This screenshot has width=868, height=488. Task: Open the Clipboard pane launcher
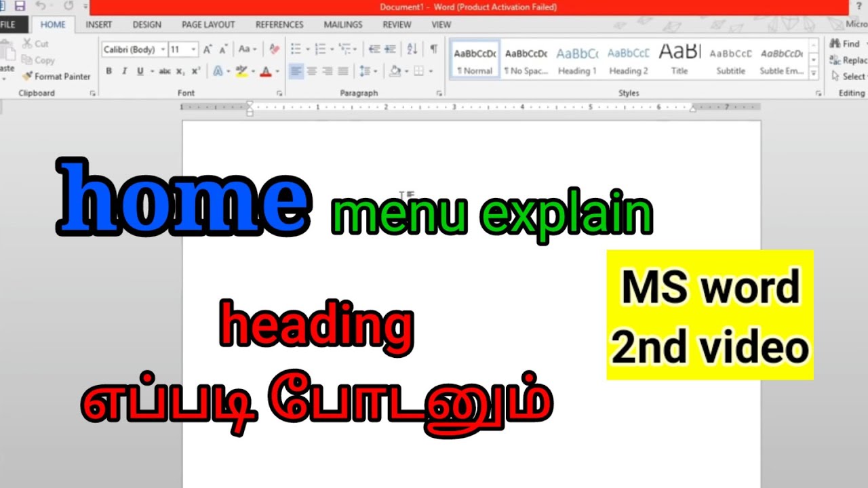click(92, 93)
